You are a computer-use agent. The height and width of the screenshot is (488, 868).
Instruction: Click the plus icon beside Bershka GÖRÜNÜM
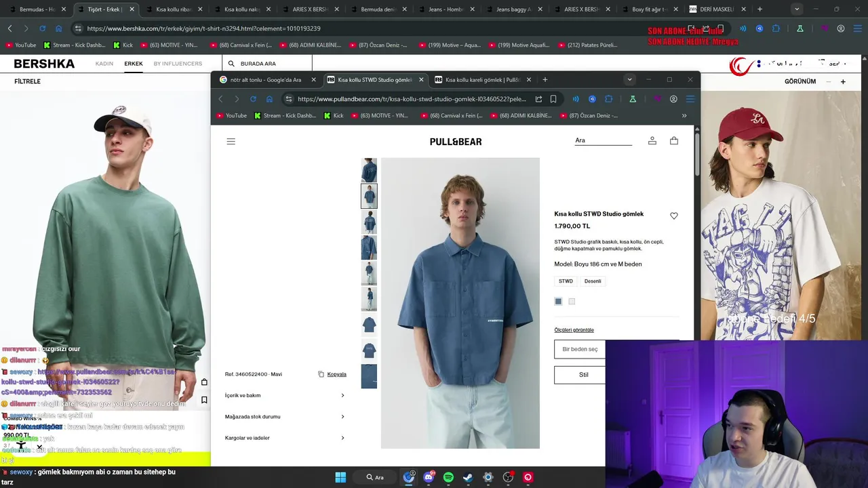coord(843,81)
